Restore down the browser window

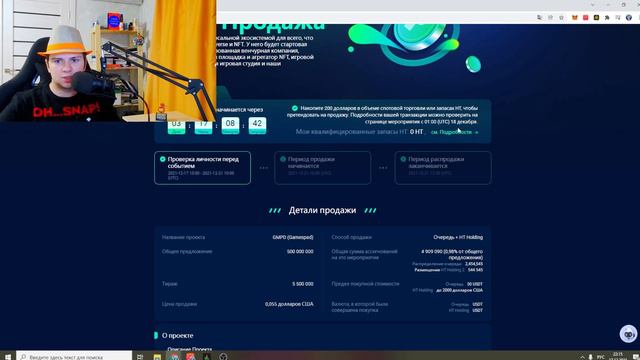pos(623,4)
